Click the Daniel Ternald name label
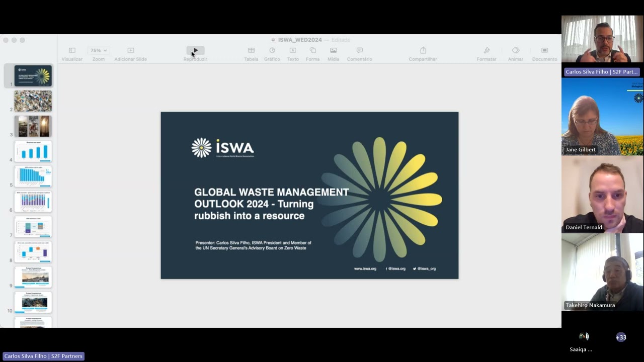 point(584,227)
